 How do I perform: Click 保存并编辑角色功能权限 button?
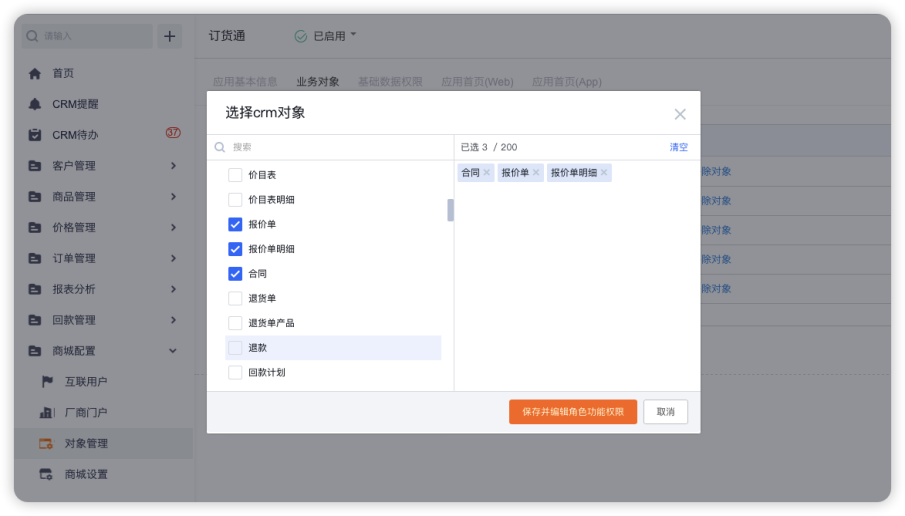[573, 412]
